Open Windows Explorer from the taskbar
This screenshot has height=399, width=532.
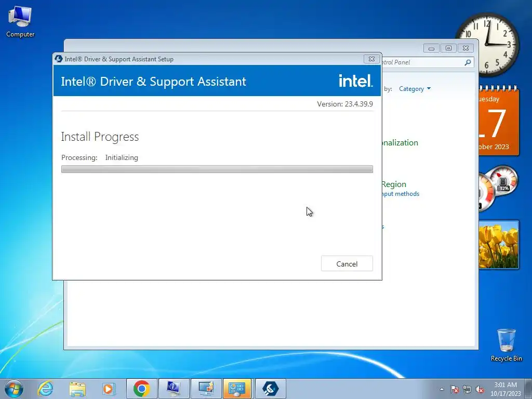77,389
